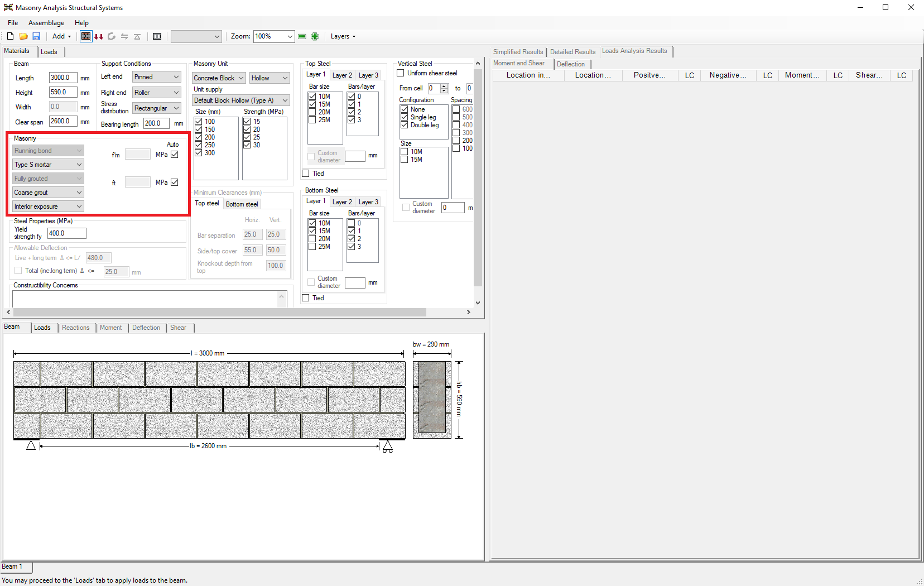The height and width of the screenshot is (586, 924).
Task: Zoom in with the green plus icon
Action: click(315, 36)
